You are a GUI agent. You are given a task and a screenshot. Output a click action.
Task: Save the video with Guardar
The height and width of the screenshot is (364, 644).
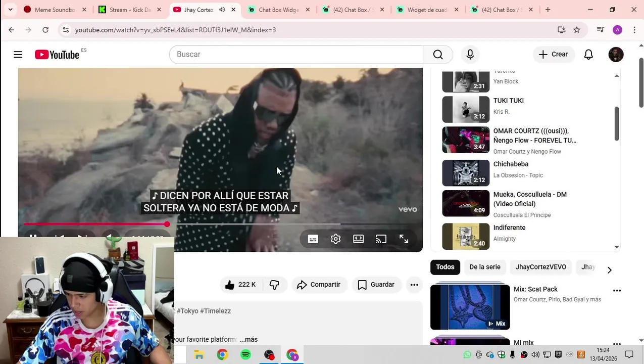click(376, 285)
